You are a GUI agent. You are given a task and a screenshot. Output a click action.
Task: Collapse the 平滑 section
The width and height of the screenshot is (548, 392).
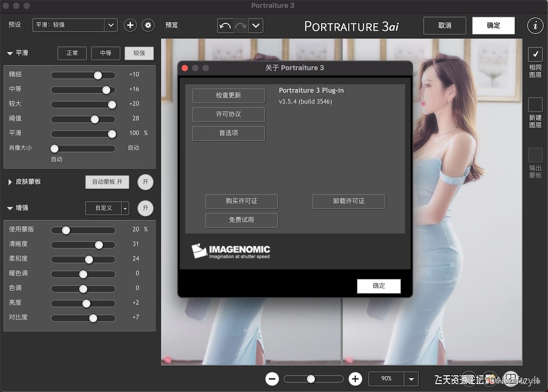(x=10, y=53)
